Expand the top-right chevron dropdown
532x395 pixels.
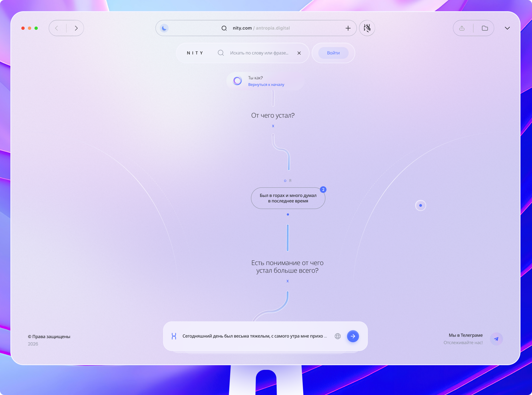(507, 28)
